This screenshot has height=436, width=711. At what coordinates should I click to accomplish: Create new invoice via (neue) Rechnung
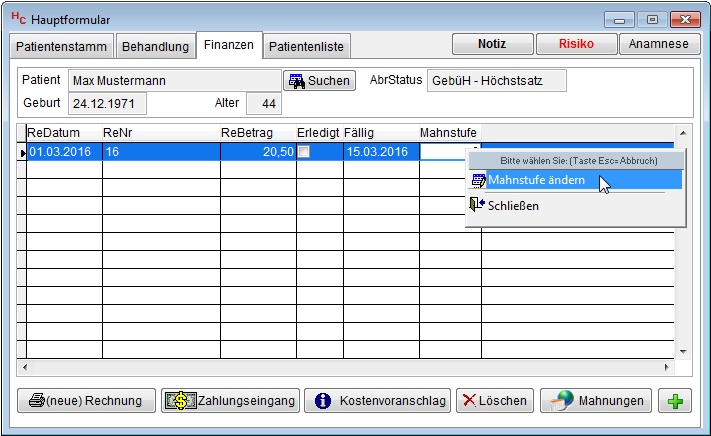coord(86,400)
